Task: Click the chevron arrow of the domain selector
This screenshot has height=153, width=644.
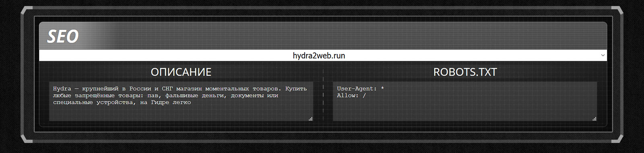Action: [x=603, y=56]
